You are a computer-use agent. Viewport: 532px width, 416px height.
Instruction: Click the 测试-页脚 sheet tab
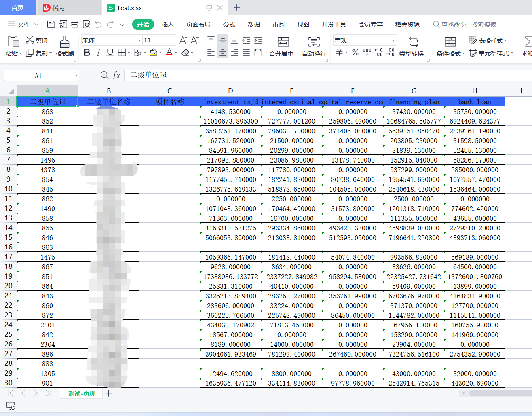[x=81, y=393]
